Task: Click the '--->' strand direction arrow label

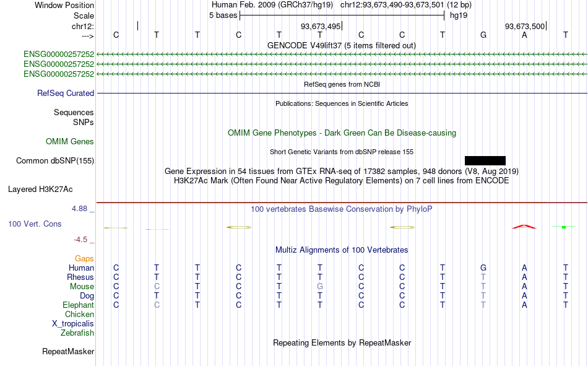Action: [x=88, y=36]
